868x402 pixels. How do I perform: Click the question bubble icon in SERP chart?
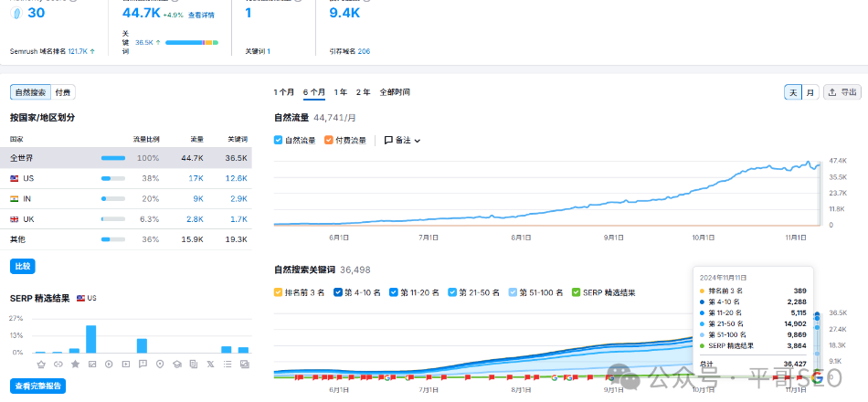[143, 364]
